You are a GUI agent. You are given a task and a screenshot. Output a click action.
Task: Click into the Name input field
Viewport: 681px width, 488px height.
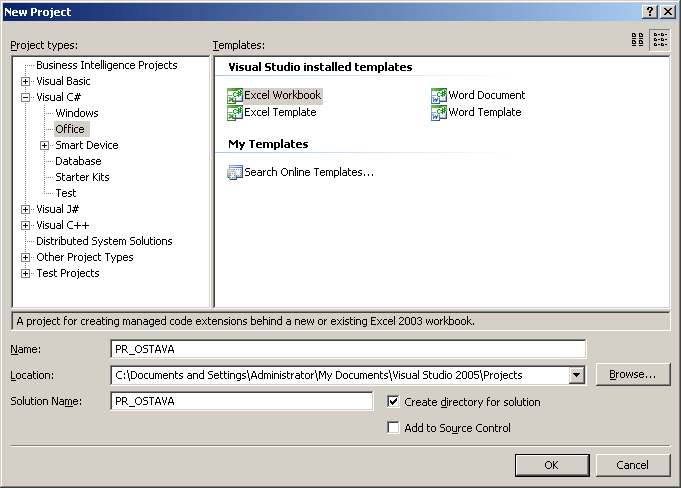tap(348, 349)
